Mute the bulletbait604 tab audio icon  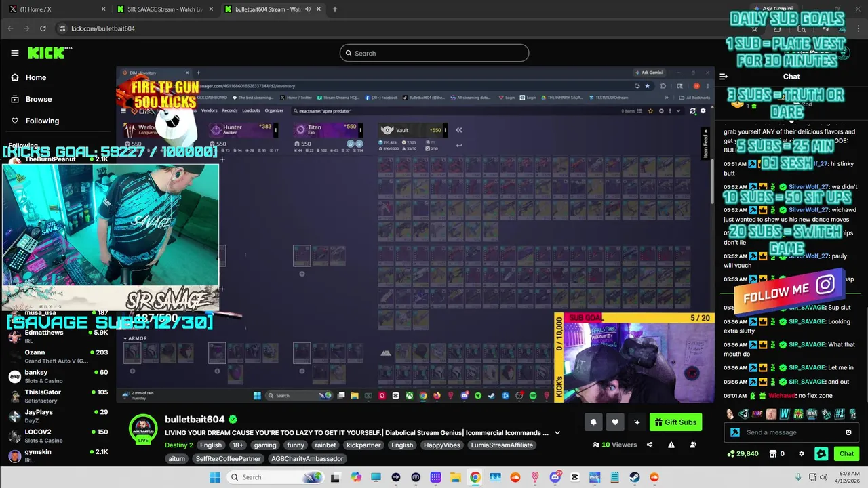tap(308, 9)
